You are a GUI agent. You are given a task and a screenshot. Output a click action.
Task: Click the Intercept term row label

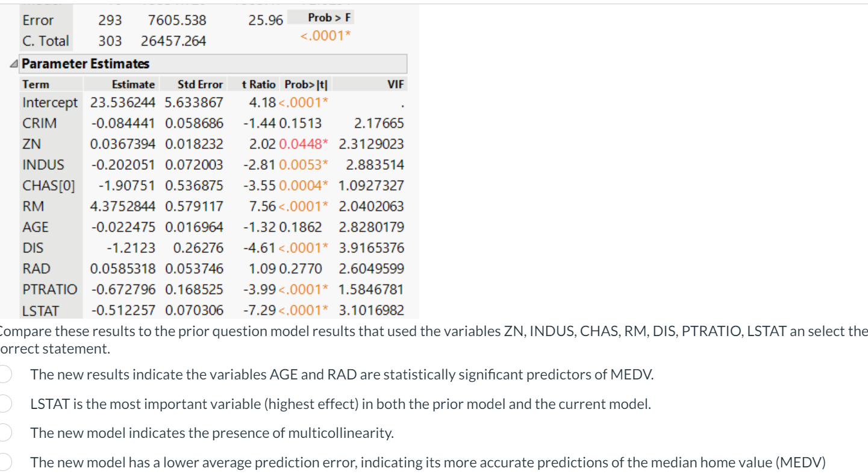pyautogui.click(x=50, y=102)
